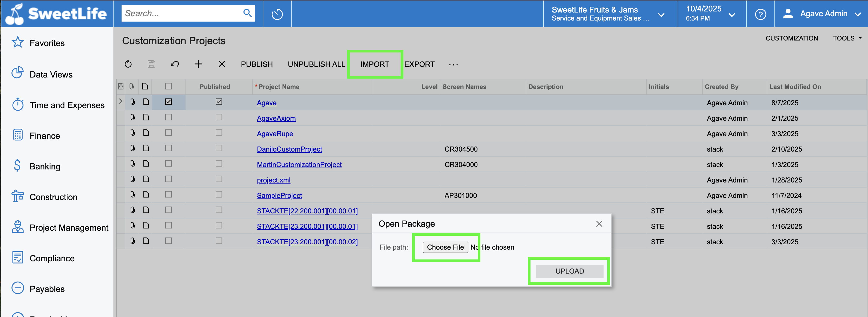Viewport: 868px width, 317px height.
Task: Open the DaniloCustomProject link
Action: [x=289, y=149]
